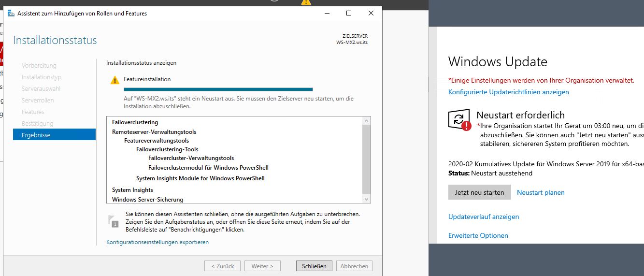Image resolution: width=644 pixels, height=276 pixels.
Task: Click the warning triangle above the wizard window
Action: [x=306, y=2]
